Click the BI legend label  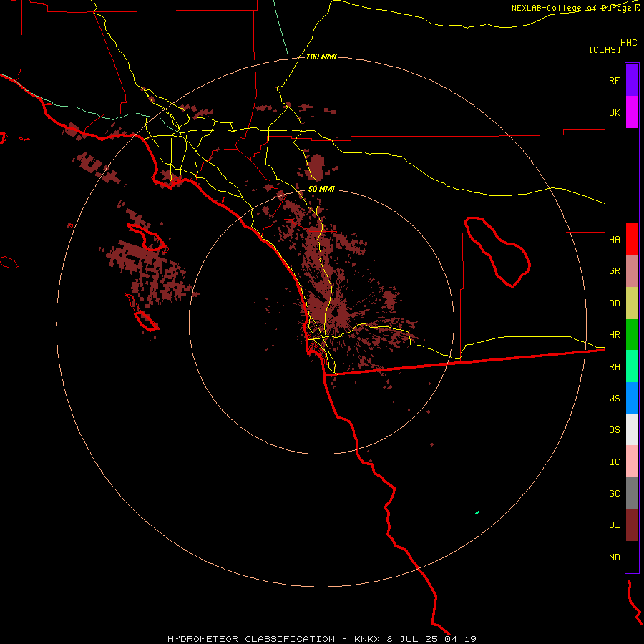pyautogui.click(x=614, y=525)
